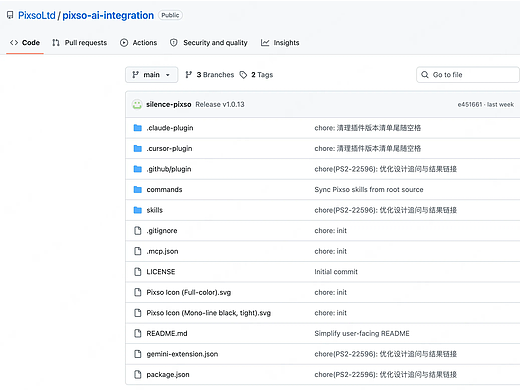Click the Security shield icon
This screenshot has width=520, height=390.
pyautogui.click(x=174, y=43)
